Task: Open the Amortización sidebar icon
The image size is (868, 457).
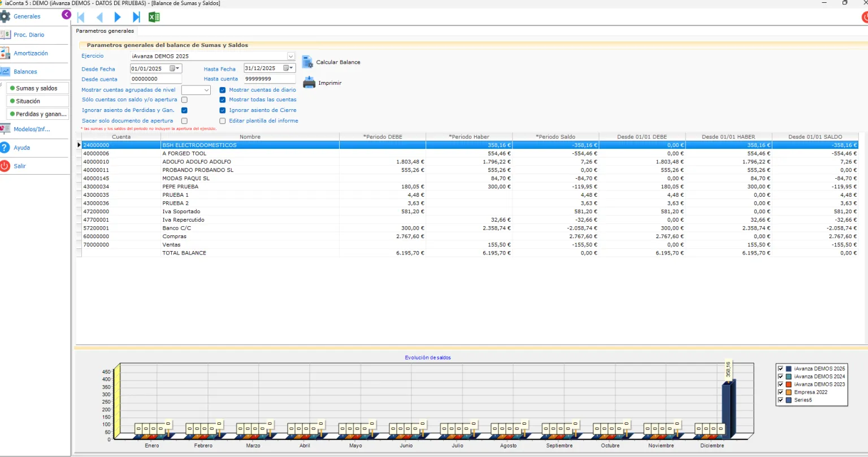Action: coord(5,53)
